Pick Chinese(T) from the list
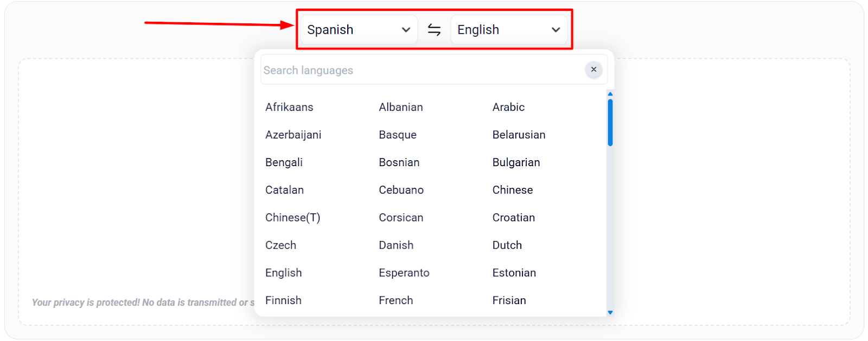 (x=292, y=217)
